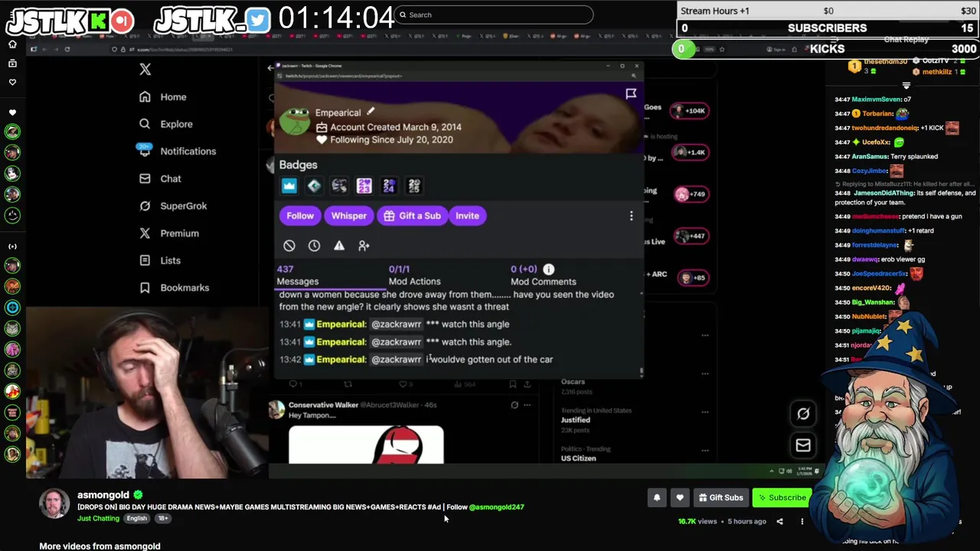Click the Kick search field
Screen dimensions: 980x551
click(495, 15)
